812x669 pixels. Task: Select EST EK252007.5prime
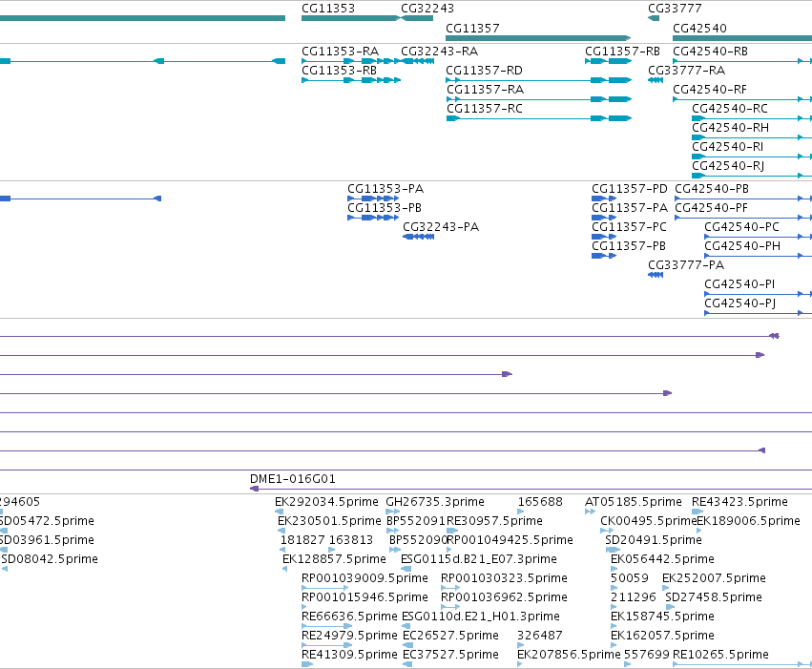[x=714, y=579]
